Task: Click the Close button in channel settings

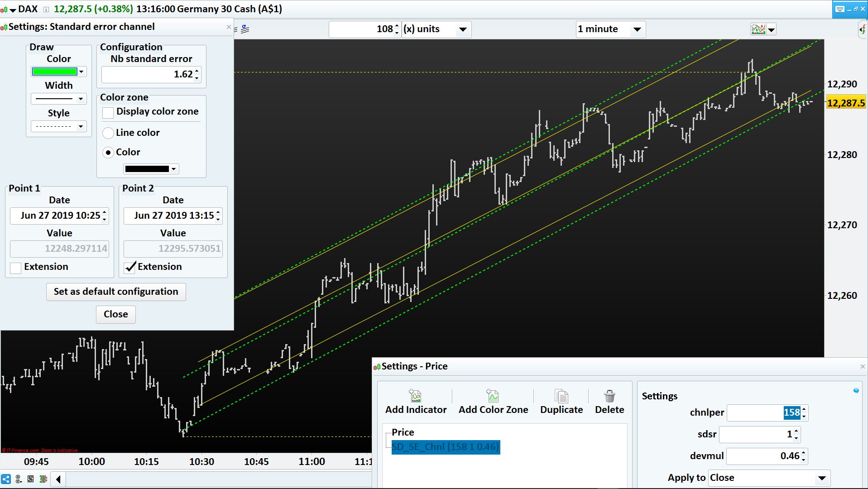Action: point(116,314)
